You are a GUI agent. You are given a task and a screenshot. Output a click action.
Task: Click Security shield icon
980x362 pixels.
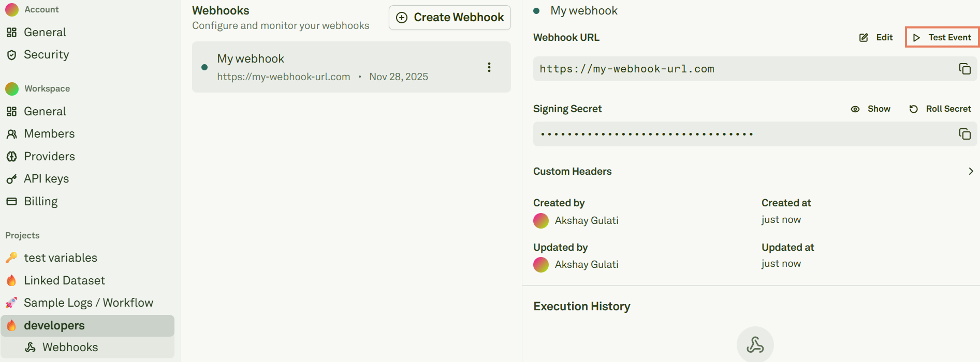11,55
